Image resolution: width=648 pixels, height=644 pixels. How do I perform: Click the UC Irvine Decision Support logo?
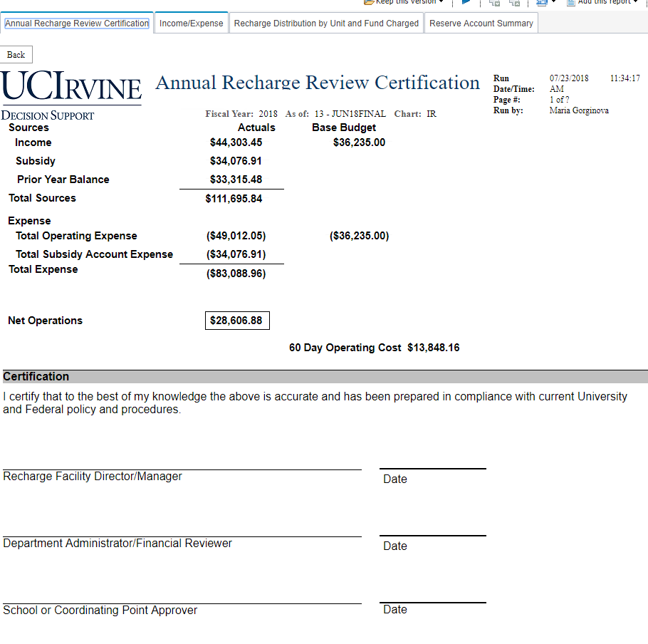coord(71,95)
